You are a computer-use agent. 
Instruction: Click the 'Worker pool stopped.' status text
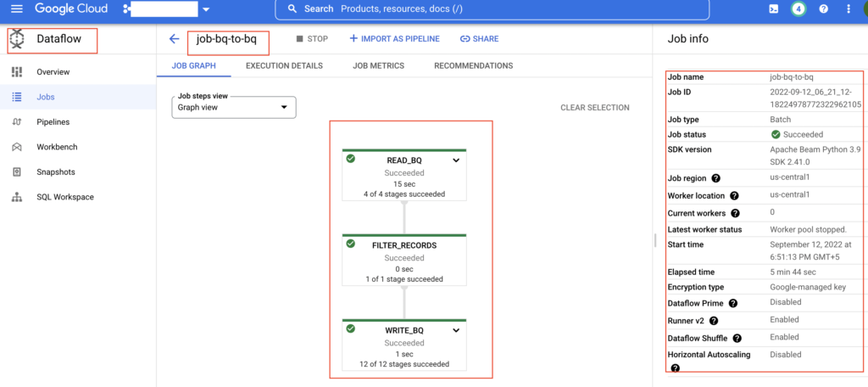(808, 229)
